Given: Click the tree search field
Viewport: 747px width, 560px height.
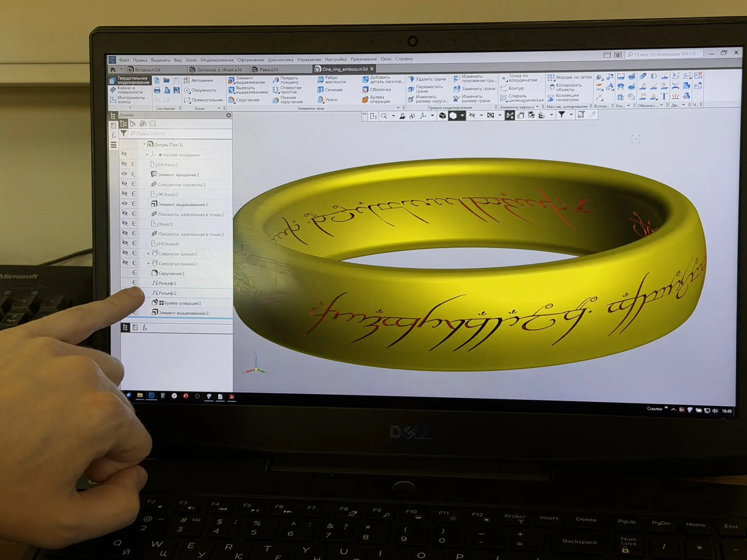Looking at the screenshot, I should pyautogui.click(x=180, y=134).
